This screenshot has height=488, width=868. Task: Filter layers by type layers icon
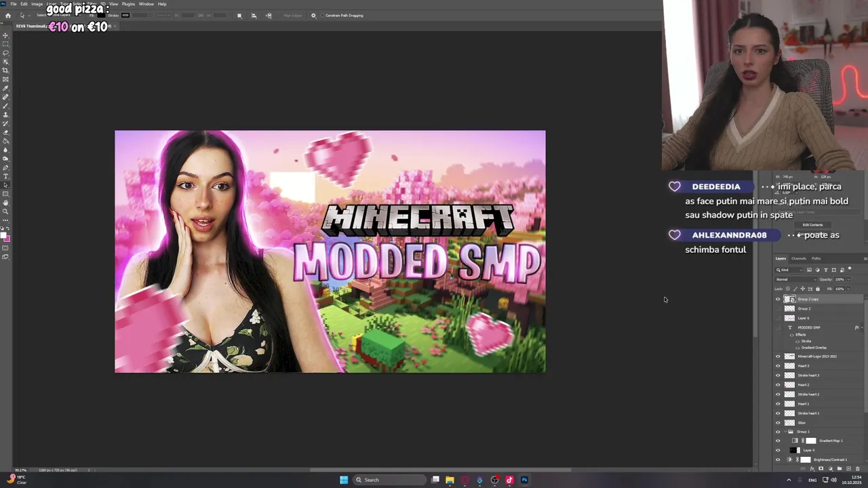[x=826, y=270]
